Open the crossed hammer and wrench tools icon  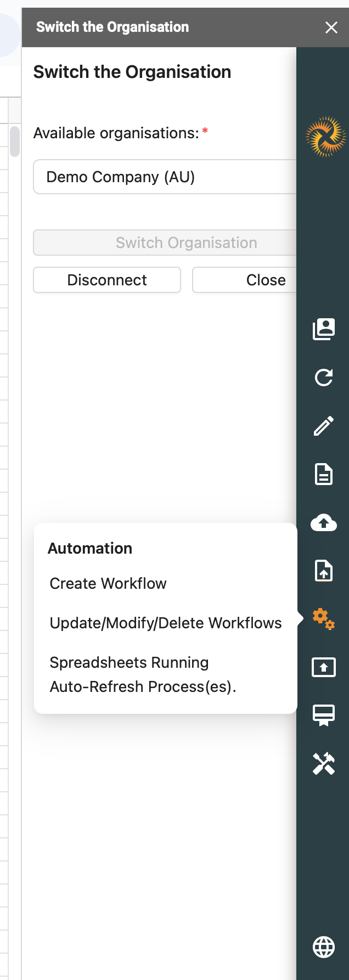point(324,764)
